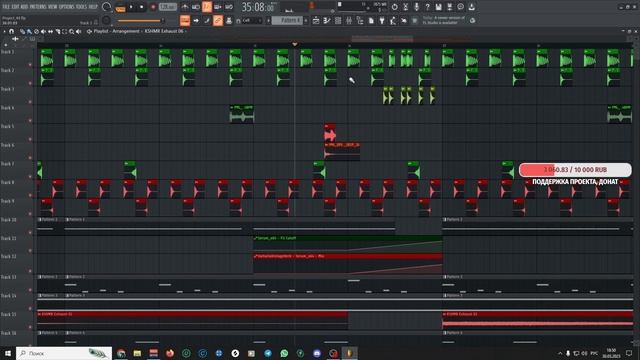Open the KSHMR Exhaust 06 clip source dropdown
This screenshot has width=640, height=360.
click(x=165, y=31)
